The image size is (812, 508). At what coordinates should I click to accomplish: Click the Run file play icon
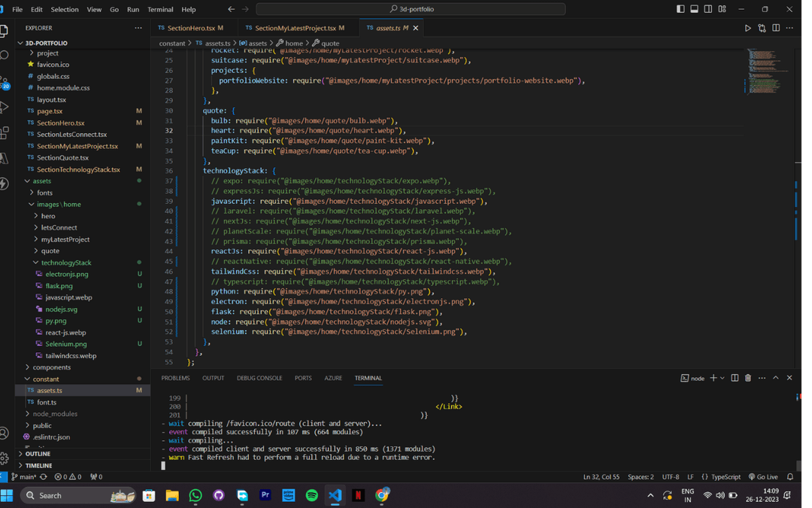pos(747,28)
